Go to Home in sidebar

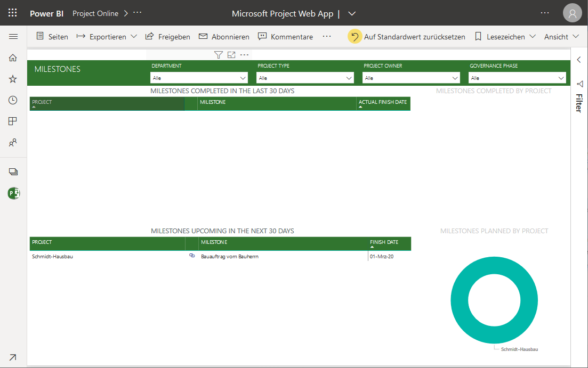pos(13,58)
